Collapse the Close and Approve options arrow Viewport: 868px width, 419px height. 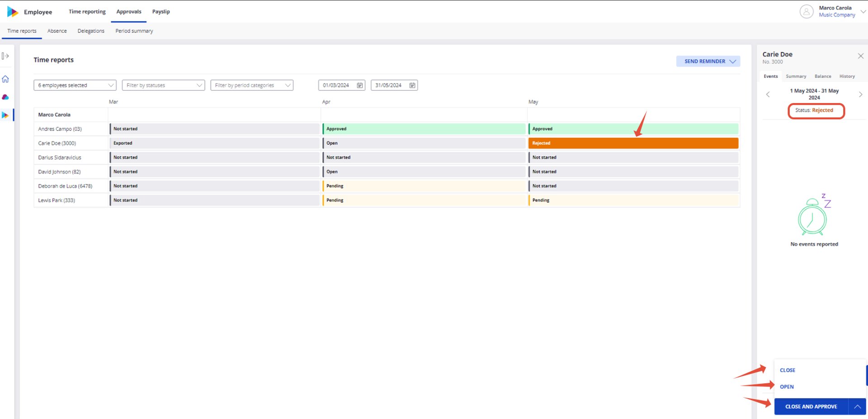pyautogui.click(x=857, y=407)
